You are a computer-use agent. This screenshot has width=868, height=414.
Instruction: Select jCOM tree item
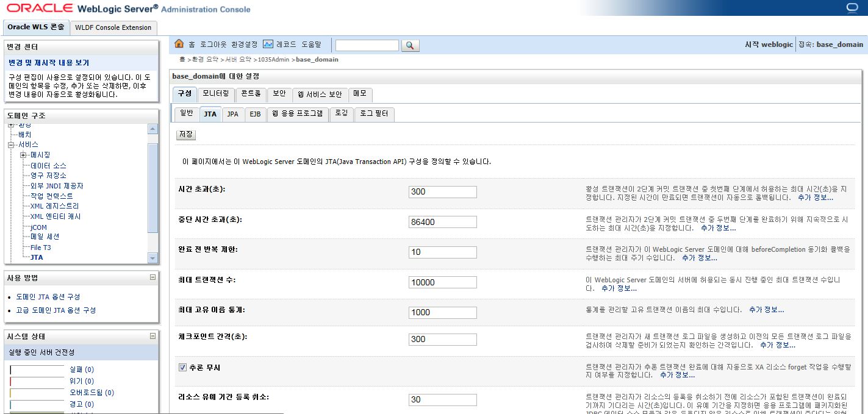(x=38, y=227)
